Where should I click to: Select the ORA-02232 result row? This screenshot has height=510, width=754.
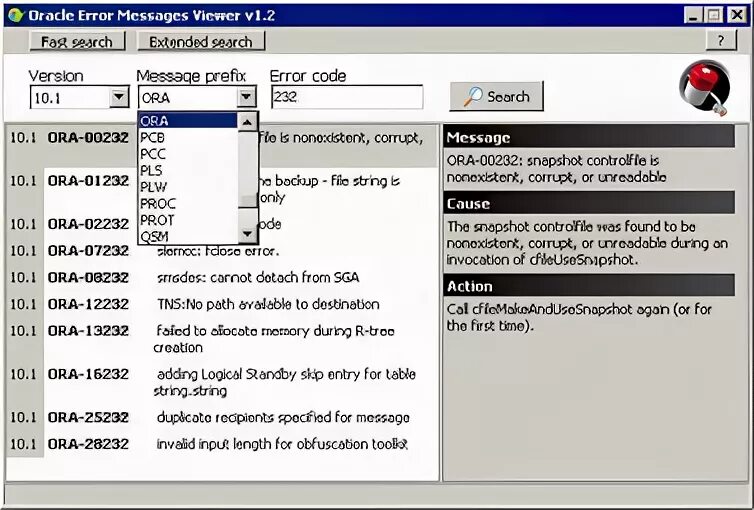click(x=222, y=224)
